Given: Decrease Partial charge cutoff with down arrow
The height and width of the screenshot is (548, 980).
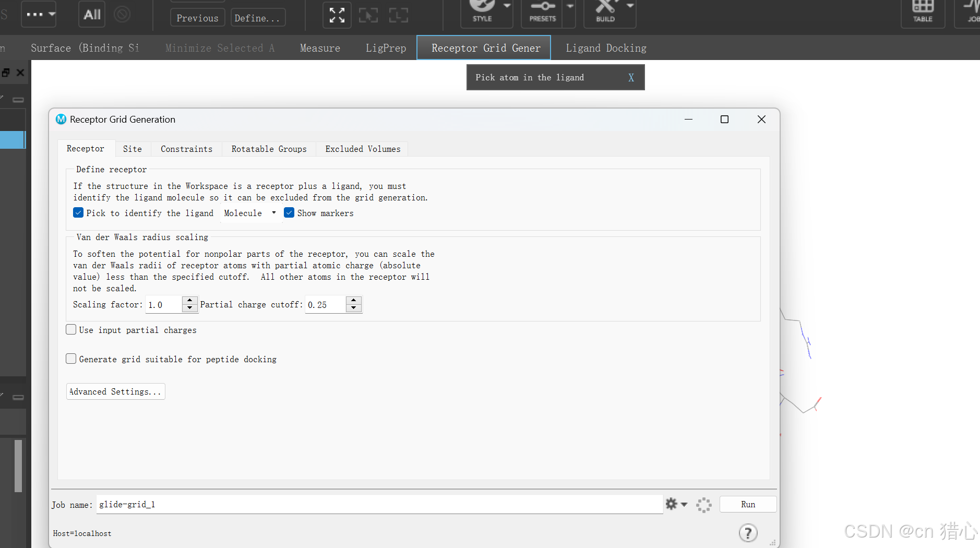Looking at the screenshot, I should [354, 308].
